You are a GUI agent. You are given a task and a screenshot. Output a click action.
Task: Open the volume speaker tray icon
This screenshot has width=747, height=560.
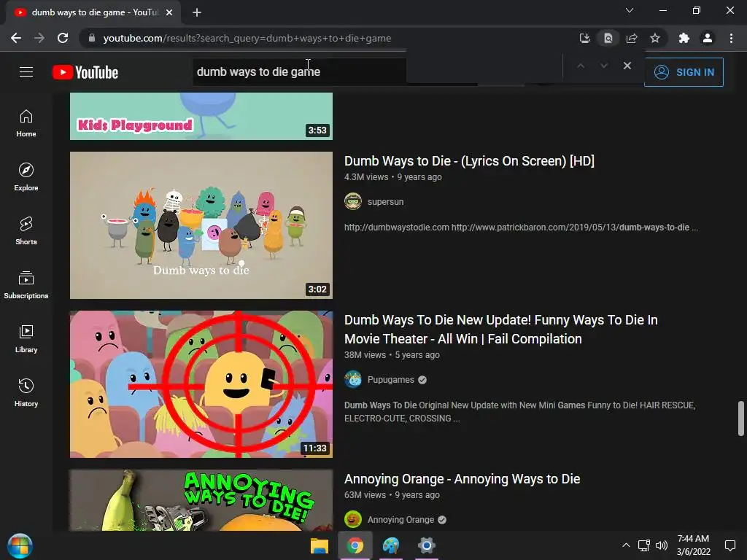click(x=661, y=545)
